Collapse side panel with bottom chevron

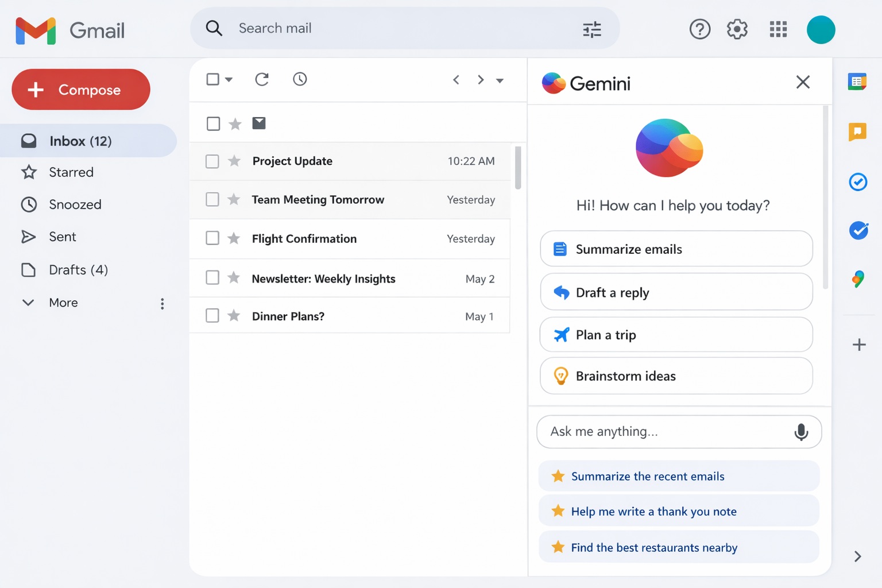pos(857,556)
